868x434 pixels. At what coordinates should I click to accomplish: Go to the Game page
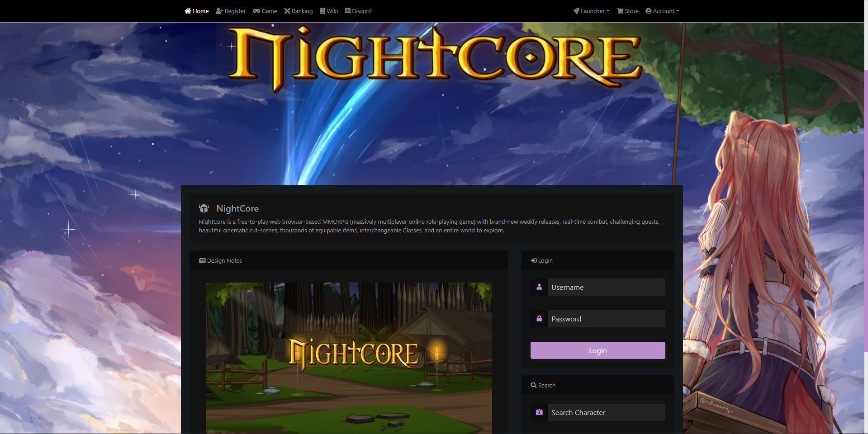pyautogui.click(x=265, y=11)
